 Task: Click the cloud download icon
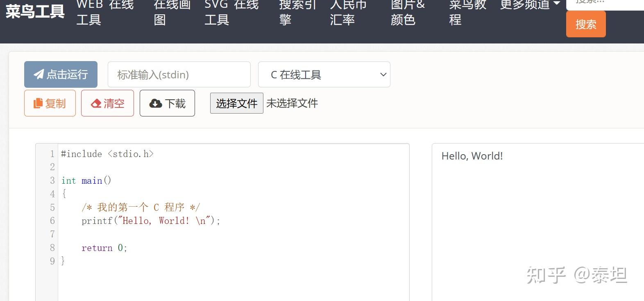pos(156,103)
